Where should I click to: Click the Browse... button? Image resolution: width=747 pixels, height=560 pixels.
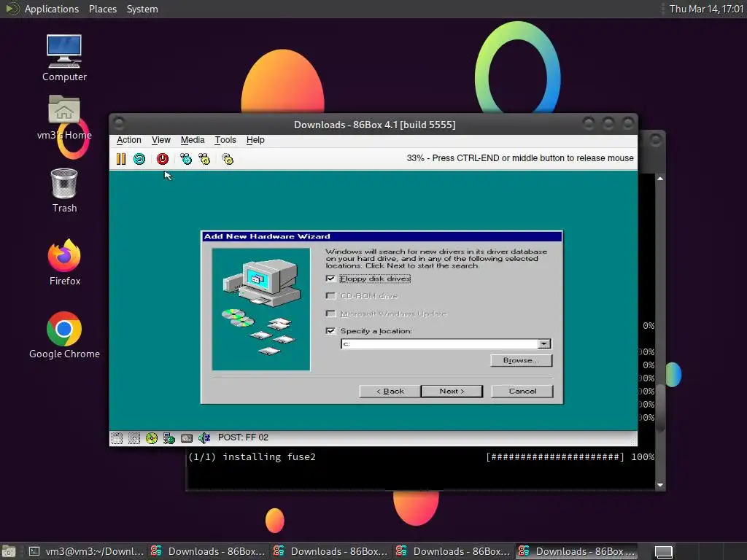click(x=521, y=360)
